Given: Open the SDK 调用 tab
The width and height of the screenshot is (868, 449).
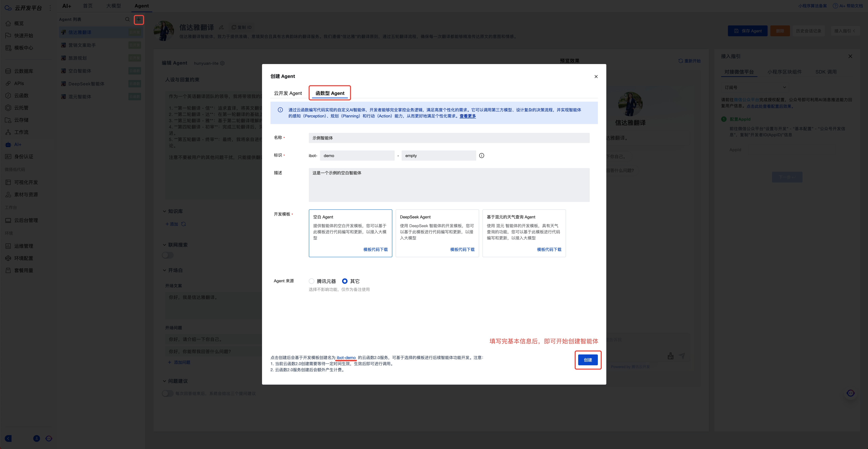Looking at the screenshot, I should (x=826, y=72).
